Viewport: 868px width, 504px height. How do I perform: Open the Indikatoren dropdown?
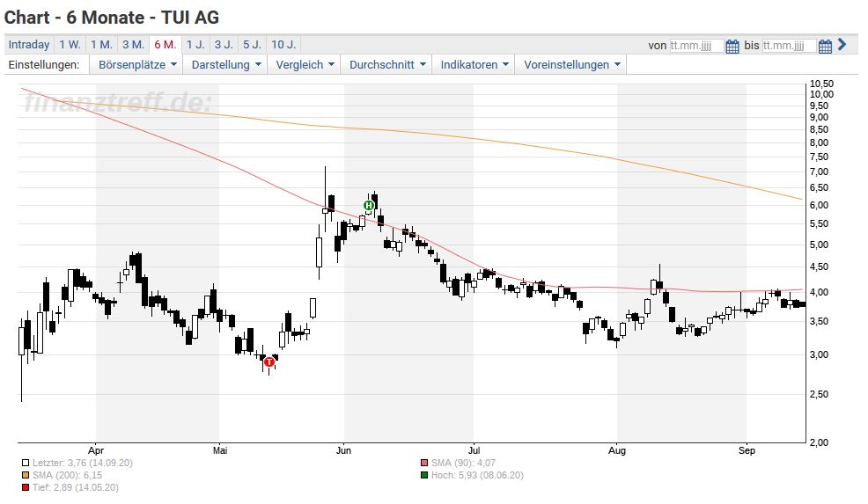pyautogui.click(x=474, y=65)
